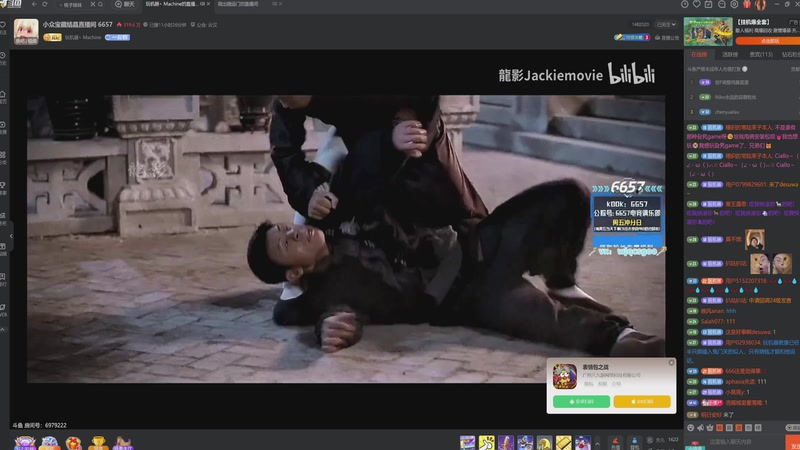Focus the chat message input field
This screenshot has height=450, width=800.
click(x=745, y=442)
